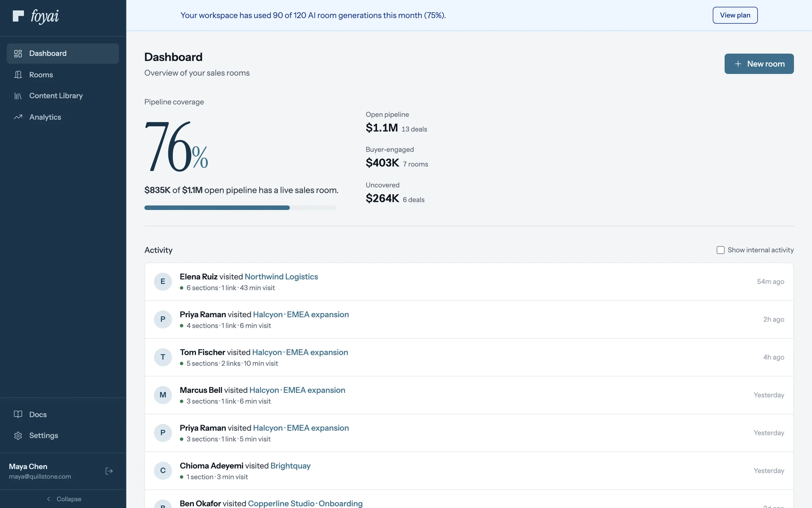Open the Rooms menu item
This screenshot has height=508, width=812.
pyautogui.click(x=63, y=75)
